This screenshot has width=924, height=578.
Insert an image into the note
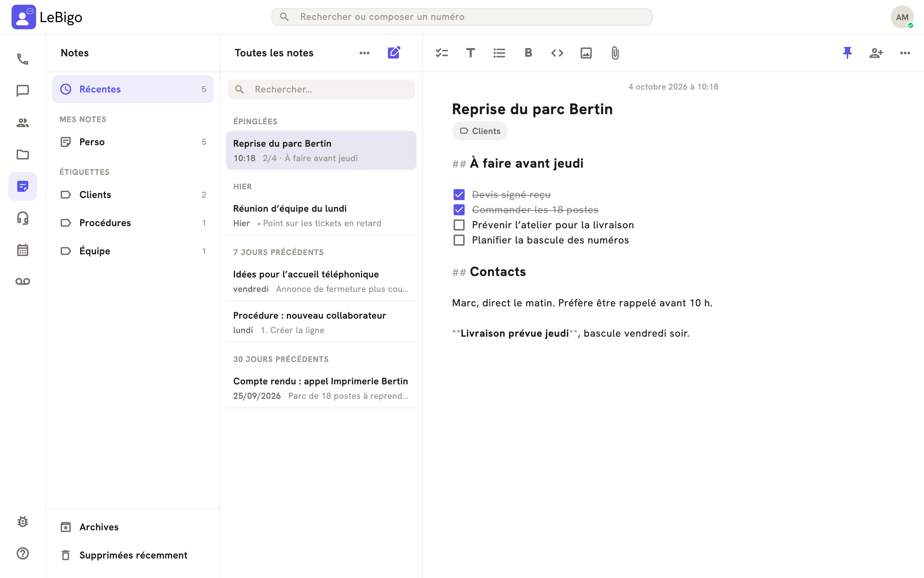click(586, 53)
